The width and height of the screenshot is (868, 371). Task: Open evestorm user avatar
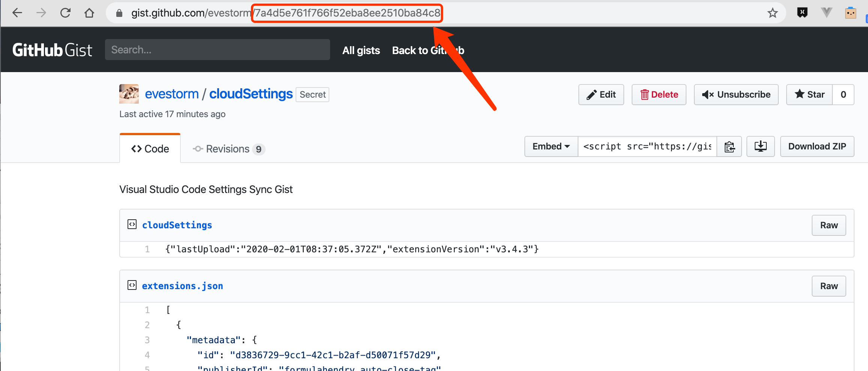tap(129, 94)
